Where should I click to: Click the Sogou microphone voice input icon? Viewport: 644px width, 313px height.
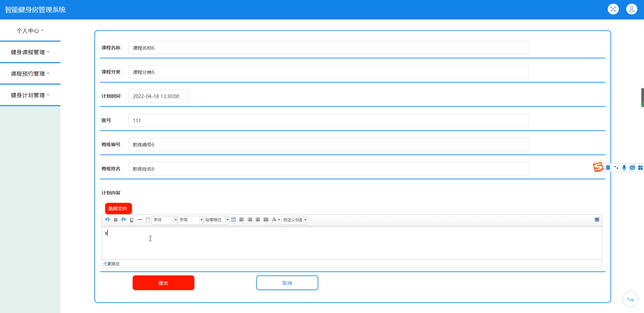pos(624,167)
